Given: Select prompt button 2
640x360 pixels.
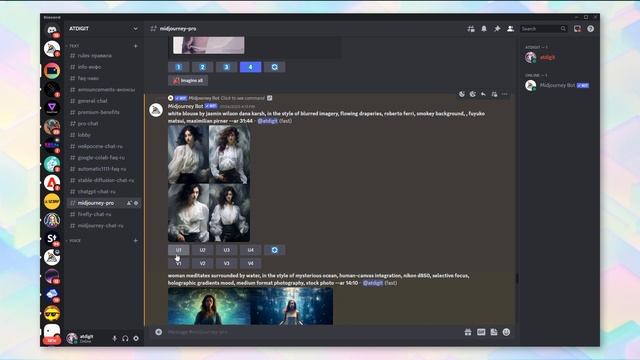Looking at the screenshot, I should coord(202,67).
